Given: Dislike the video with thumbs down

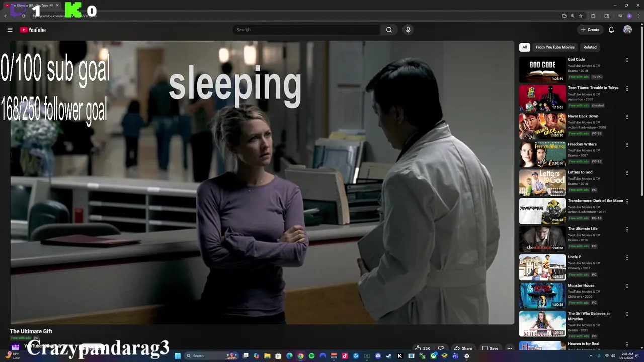Looking at the screenshot, I should pos(441,348).
